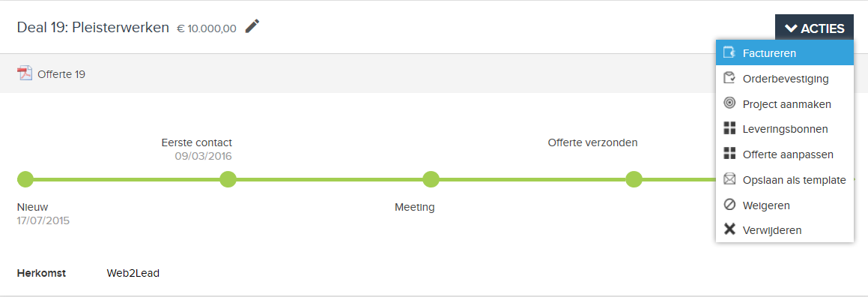
Task: Click the Deal 19: Pleisterwerken title
Action: point(93,27)
